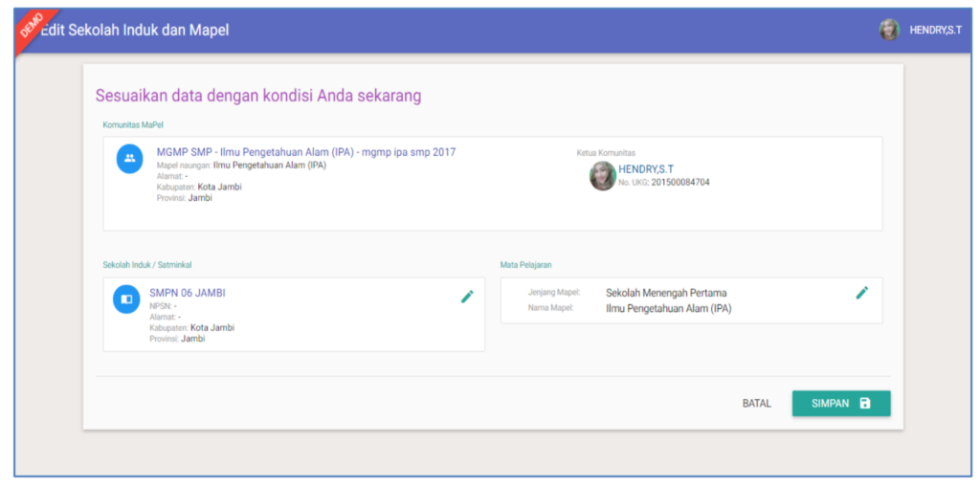The height and width of the screenshot is (487, 980).
Task: Click the Alamat line in school card
Action: [165, 317]
